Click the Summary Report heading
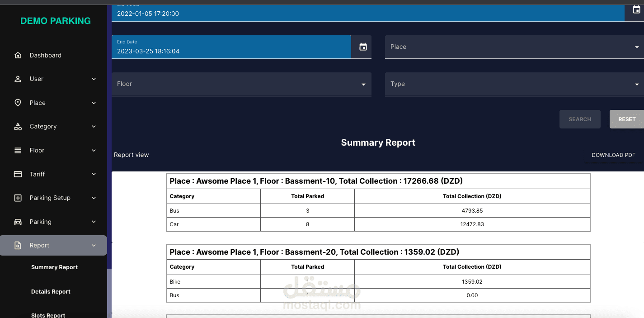Viewport: 644px width, 318px height. click(x=378, y=142)
